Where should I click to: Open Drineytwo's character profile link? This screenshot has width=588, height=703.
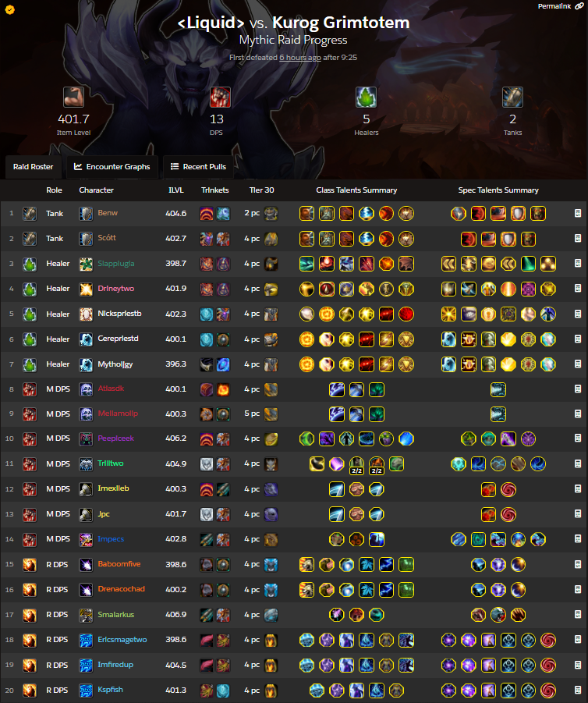click(x=116, y=288)
